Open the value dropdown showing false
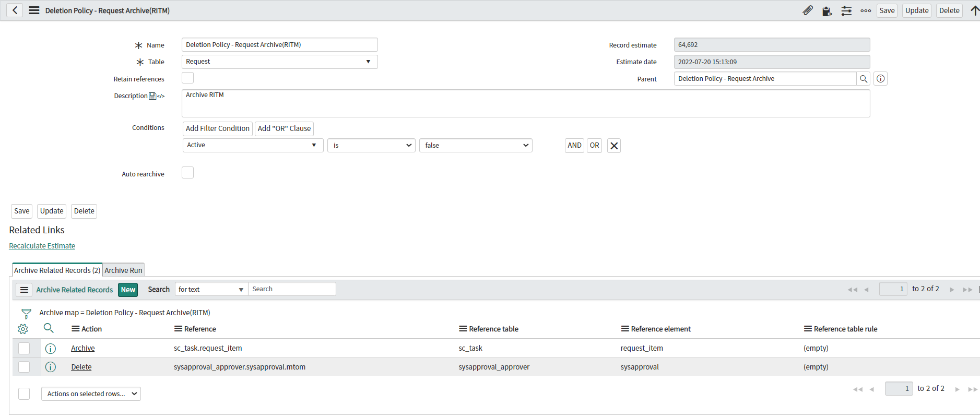980x417 pixels. (x=476, y=145)
